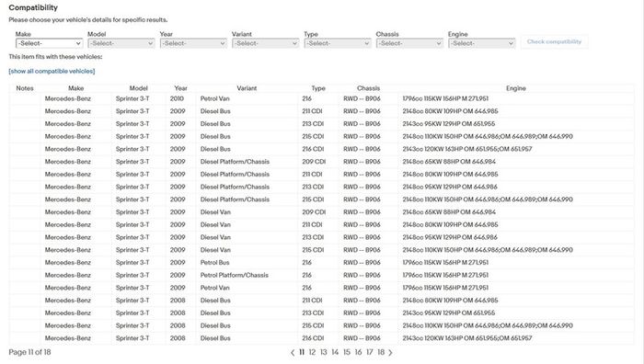Click the Check compatibility button

tap(554, 41)
